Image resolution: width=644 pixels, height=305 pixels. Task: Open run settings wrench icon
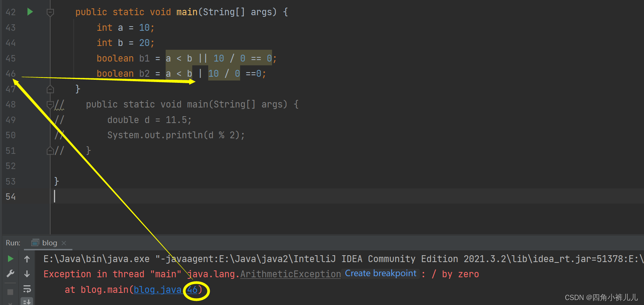(x=11, y=274)
